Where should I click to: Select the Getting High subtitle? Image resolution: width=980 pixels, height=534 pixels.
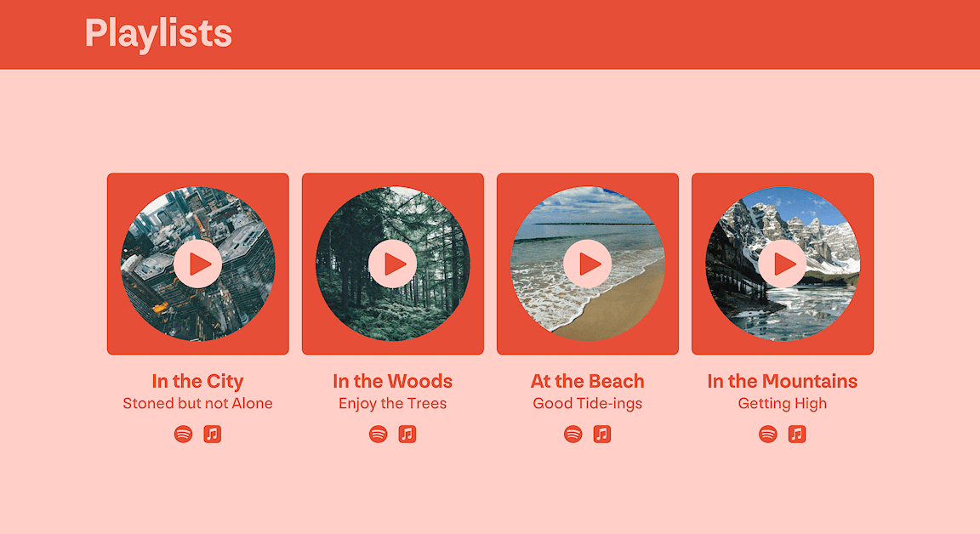[x=783, y=403]
